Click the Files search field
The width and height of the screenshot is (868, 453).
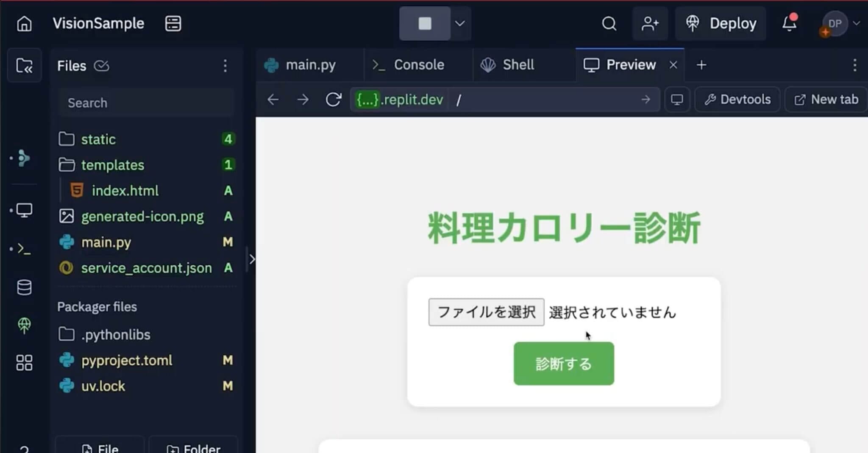[x=146, y=103]
